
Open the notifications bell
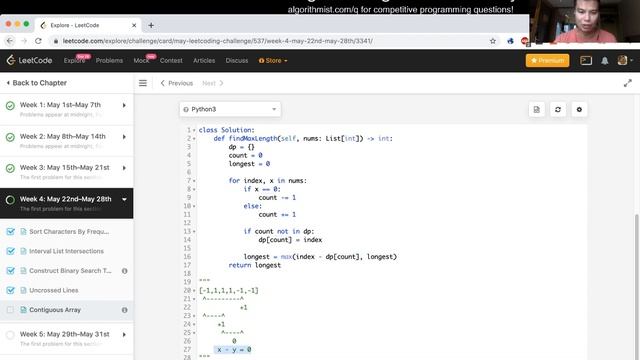(x=604, y=60)
